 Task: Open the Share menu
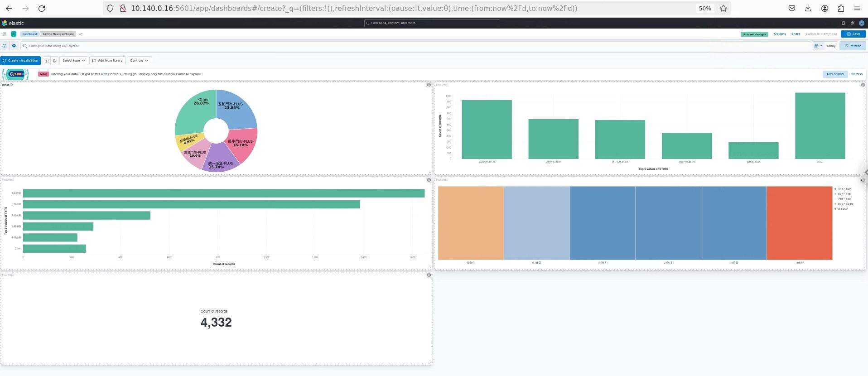(x=796, y=34)
